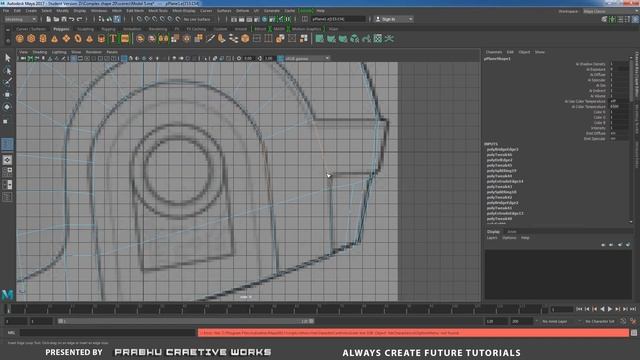This screenshot has height=360, width=640.
Task: Click the Time Slider ruler
Action: (x=276, y=309)
